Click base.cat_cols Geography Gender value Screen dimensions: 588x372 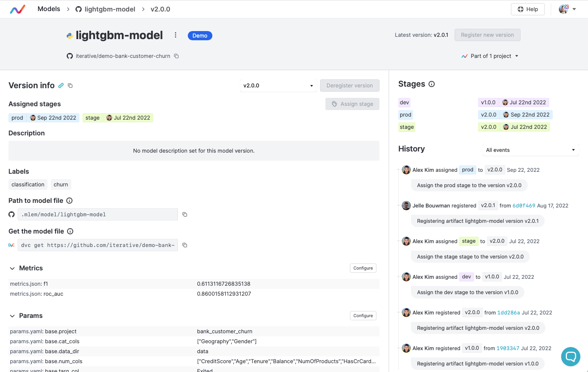(227, 341)
